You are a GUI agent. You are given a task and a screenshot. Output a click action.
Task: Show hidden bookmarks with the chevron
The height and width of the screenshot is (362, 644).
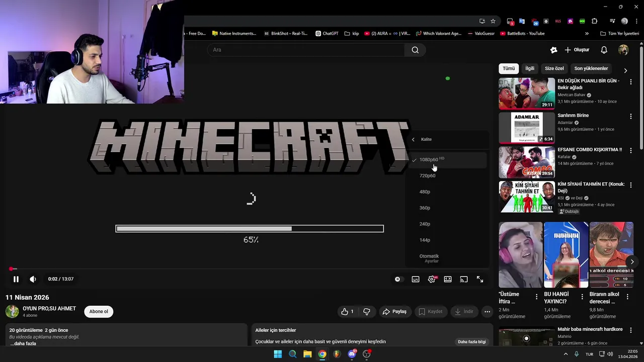coord(587,34)
